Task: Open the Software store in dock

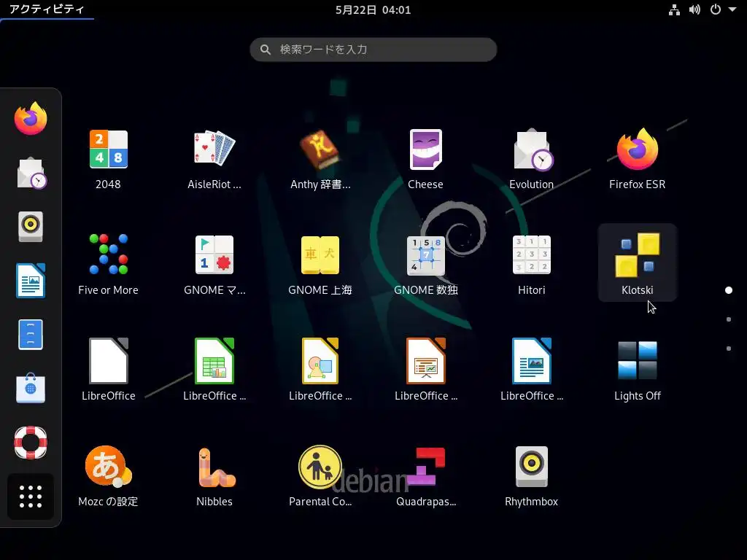Action: (31, 389)
